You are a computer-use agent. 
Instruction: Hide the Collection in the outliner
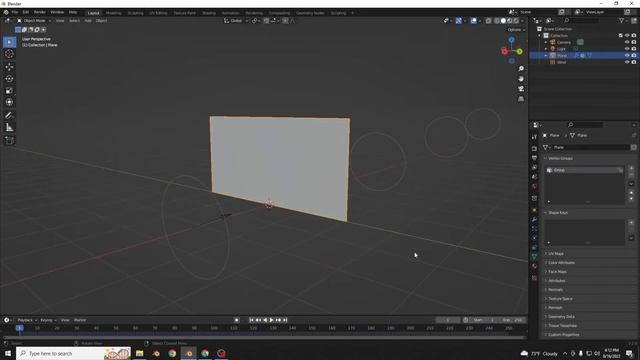[627, 36]
